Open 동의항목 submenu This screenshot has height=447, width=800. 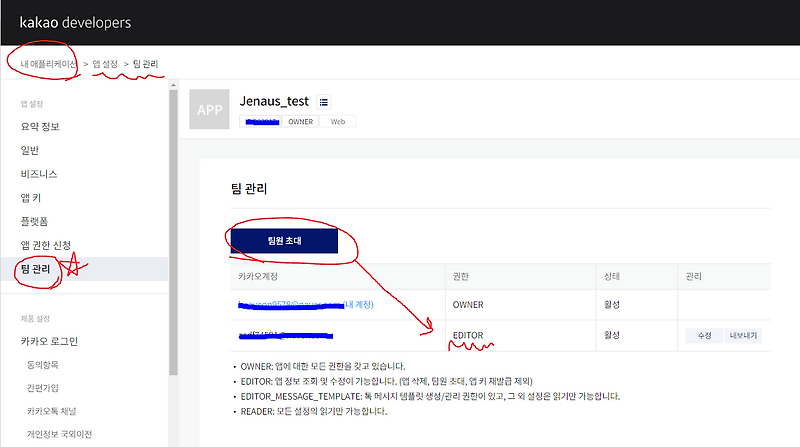coord(43,365)
